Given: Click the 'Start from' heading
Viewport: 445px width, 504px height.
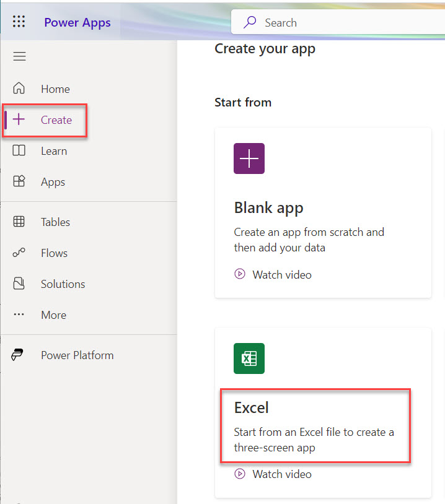Looking at the screenshot, I should coord(243,102).
